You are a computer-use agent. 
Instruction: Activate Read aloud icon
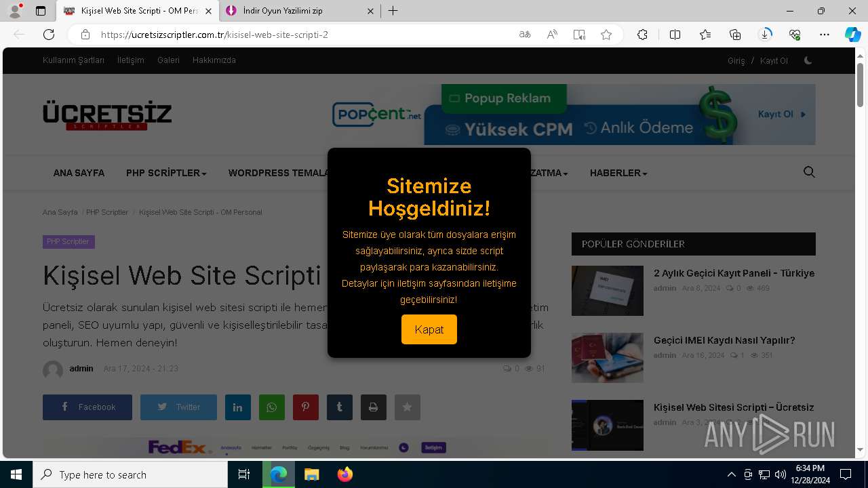click(552, 35)
